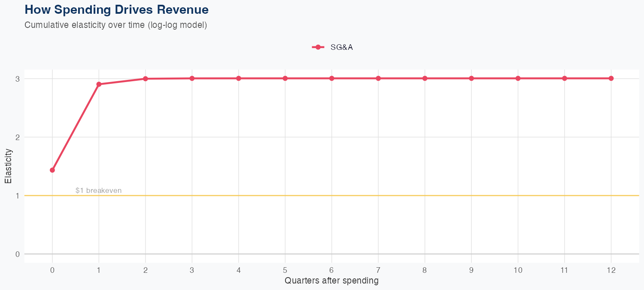Click the data marker at quarter 6
Screen dimensions: 644x290
click(x=332, y=78)
